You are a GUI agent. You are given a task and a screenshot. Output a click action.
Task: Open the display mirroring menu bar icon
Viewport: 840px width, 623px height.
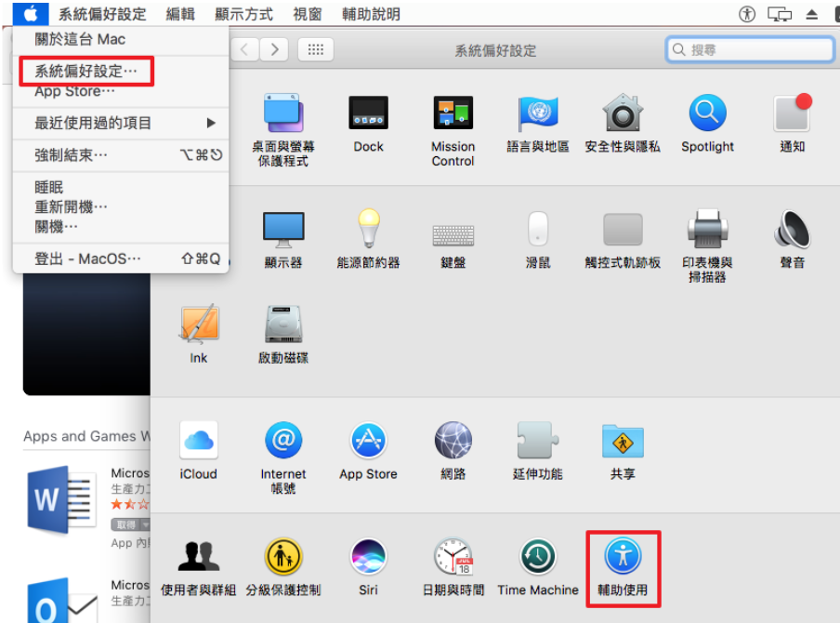point(780,14)
